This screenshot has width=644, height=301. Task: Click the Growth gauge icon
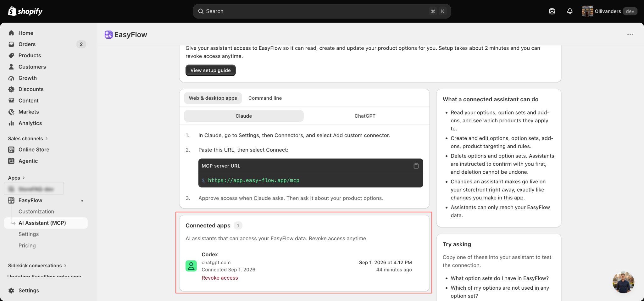pos(11,78)
